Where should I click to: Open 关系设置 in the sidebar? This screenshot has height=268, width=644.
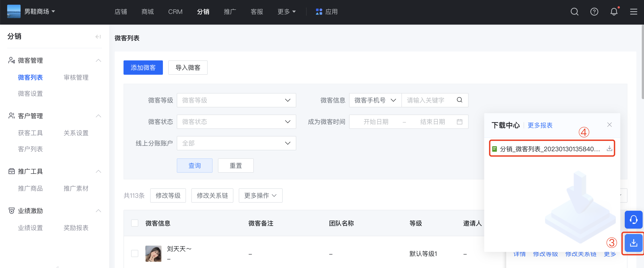coord(76,133)
